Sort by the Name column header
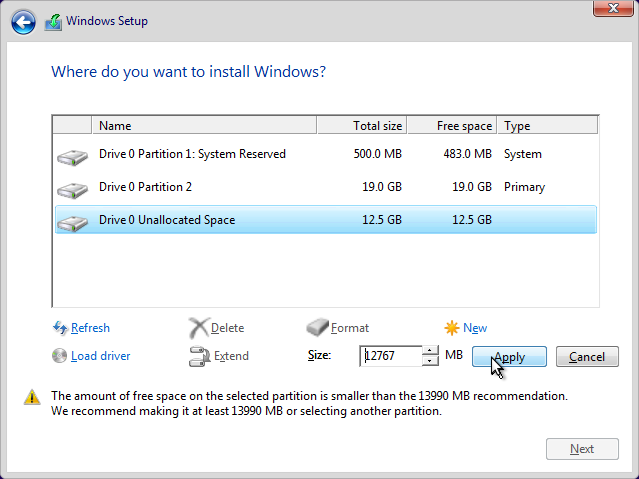 click(x=204, y=126)
